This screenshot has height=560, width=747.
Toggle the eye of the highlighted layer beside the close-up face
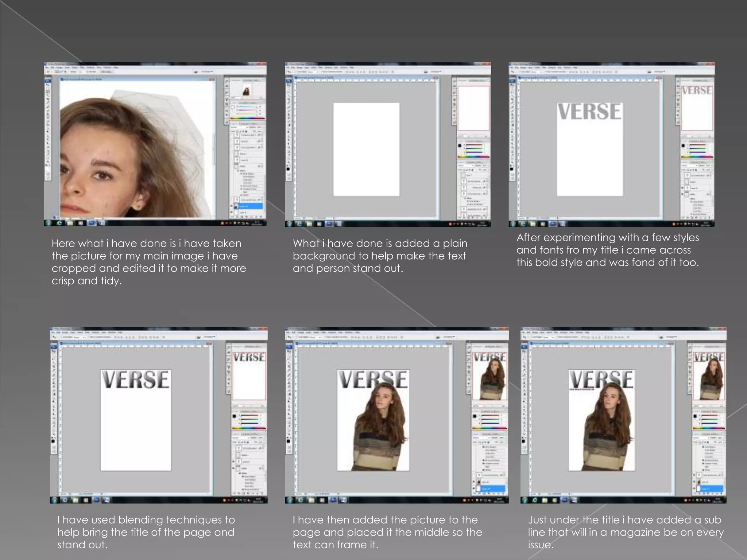pyautogui.click(x=231, y=206)
